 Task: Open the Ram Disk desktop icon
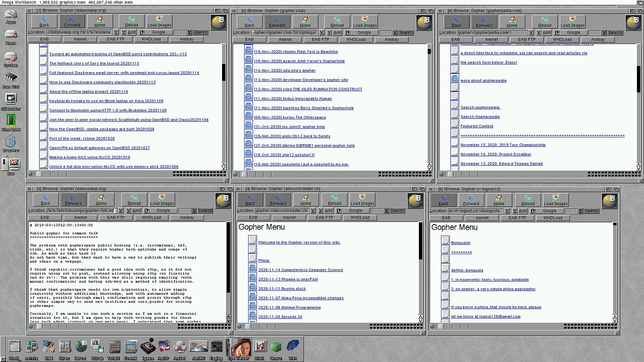(11, 80)
